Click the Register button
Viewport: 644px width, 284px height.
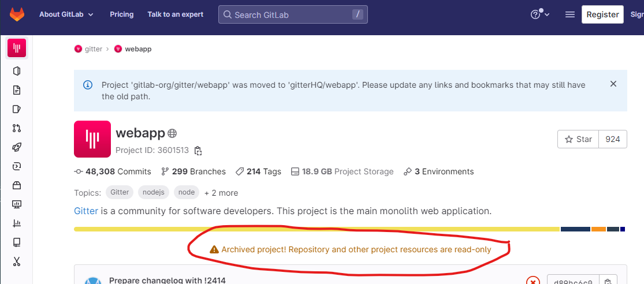coord(602,15)
